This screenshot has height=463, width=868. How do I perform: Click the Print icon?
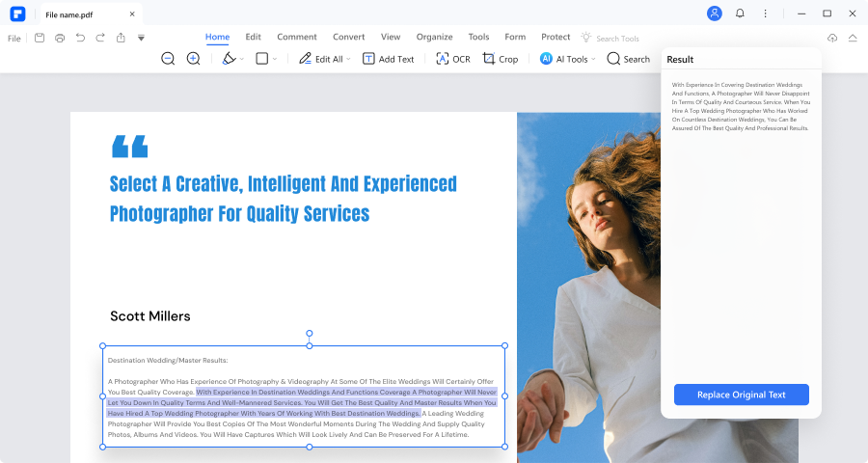(60, 38)
